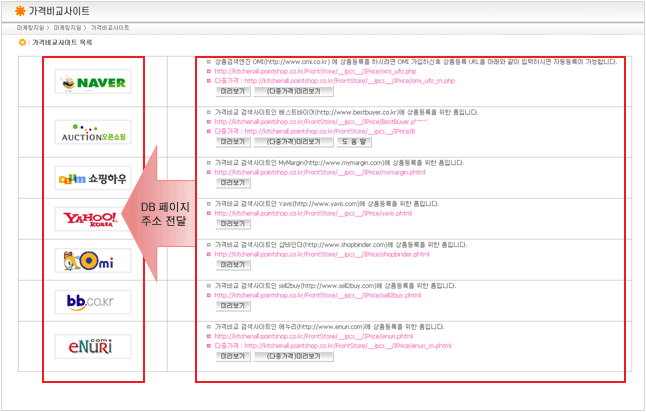
Task: Select the AUCTION 오픈쇼핑 logo
Action: tap(93, 132)
